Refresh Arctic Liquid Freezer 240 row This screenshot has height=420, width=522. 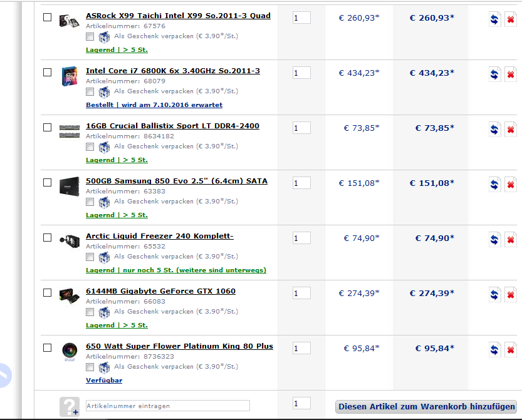(x=494, y=240)
